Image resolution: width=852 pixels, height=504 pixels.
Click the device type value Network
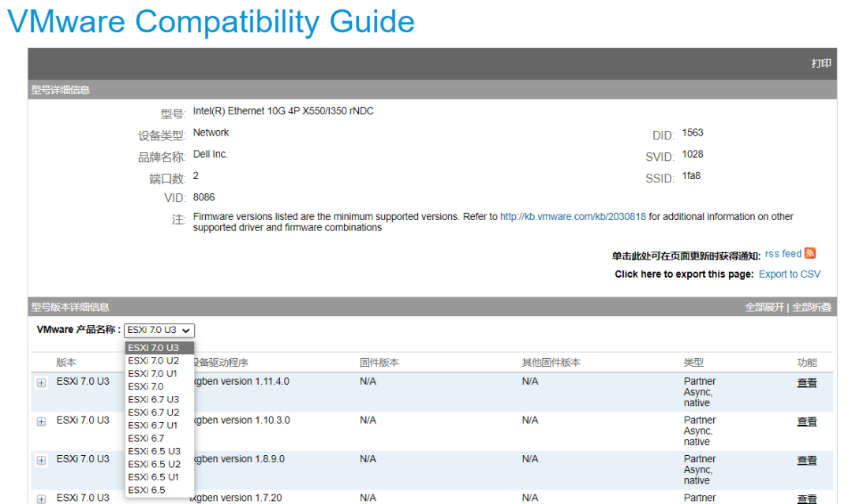coord(211,133)
